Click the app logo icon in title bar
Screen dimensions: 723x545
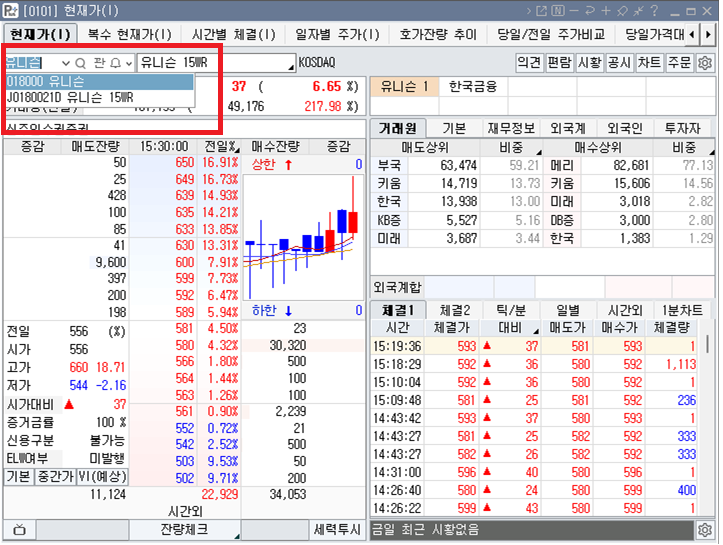[x=10, y=10]
